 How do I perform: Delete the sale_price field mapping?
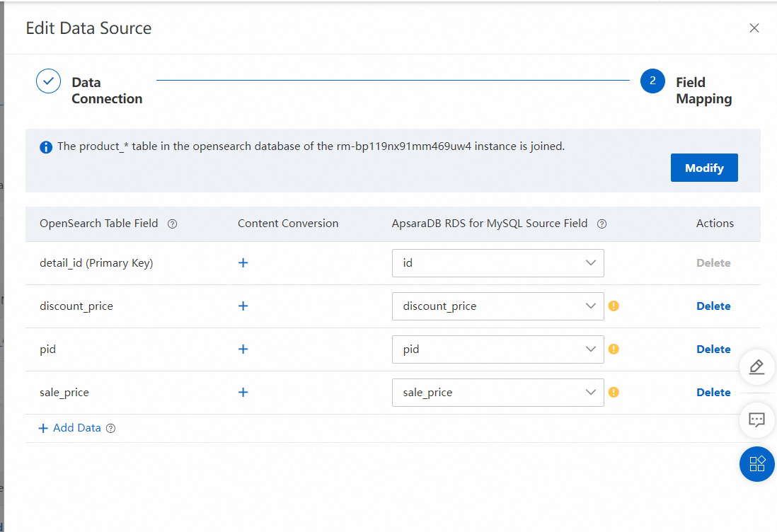coord(713,393)
